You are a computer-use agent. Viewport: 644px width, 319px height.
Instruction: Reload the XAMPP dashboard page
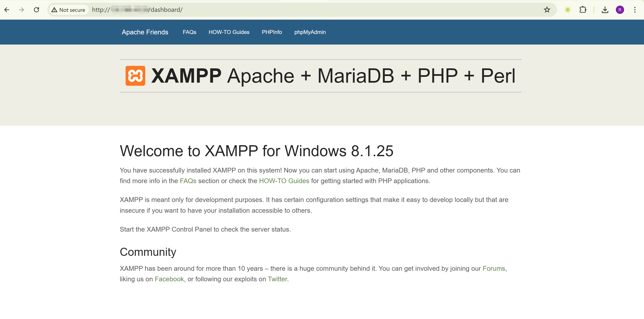click(x=36, y=10)
